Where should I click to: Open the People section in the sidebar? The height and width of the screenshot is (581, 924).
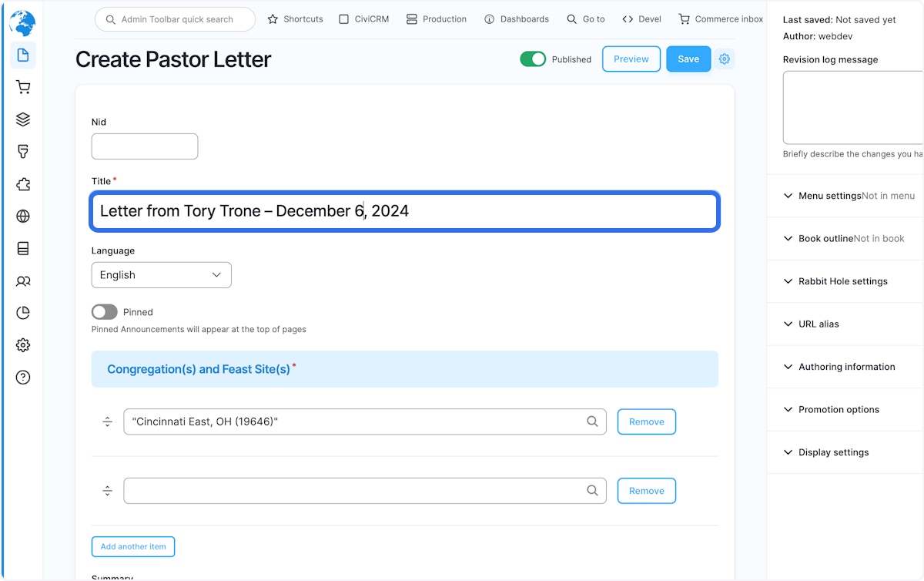(x=23, y=280)
